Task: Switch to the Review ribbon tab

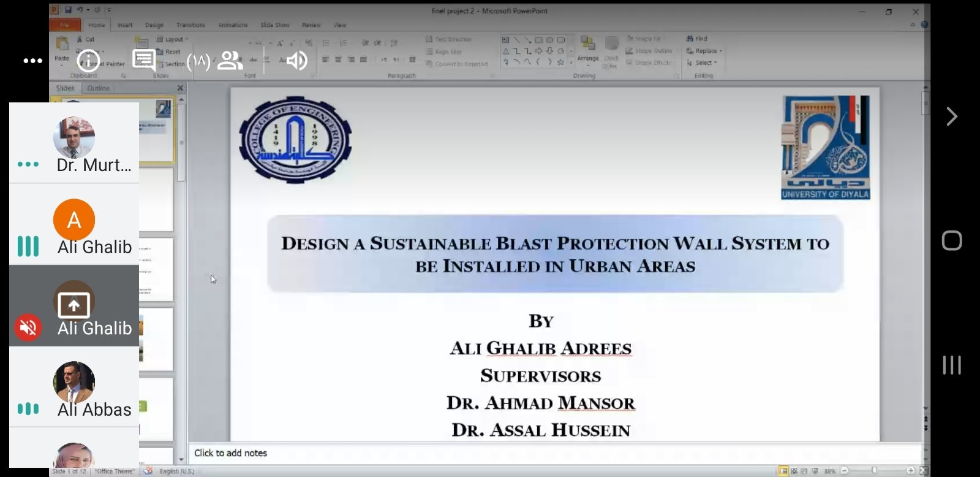Action: pos(311,25)
